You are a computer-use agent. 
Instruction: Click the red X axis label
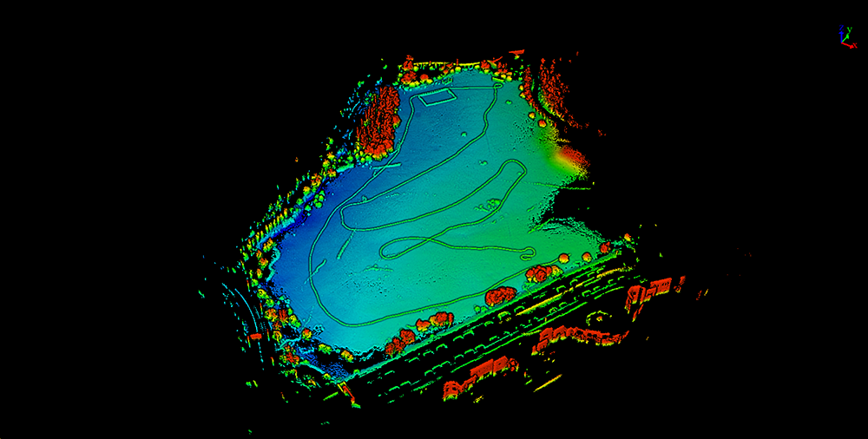click(855, 45)
